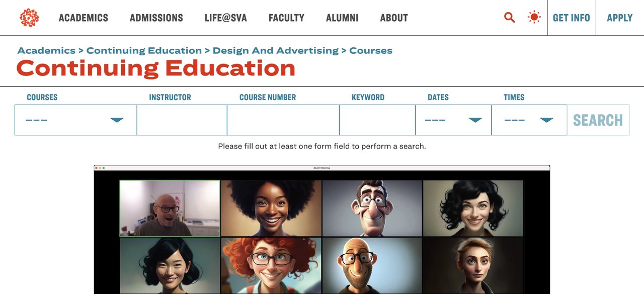Open the Admissions menu
This screenshot has width=644, height=294.
(156, 18)
